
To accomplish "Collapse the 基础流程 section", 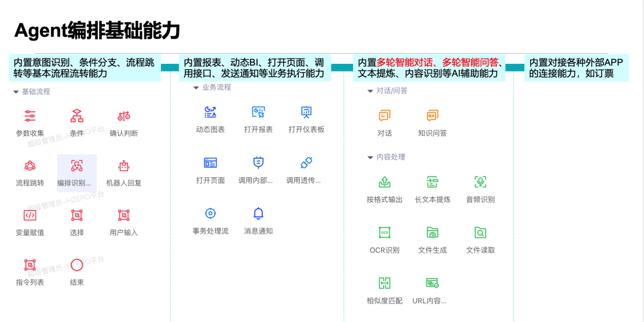I will tap(16, 92).
